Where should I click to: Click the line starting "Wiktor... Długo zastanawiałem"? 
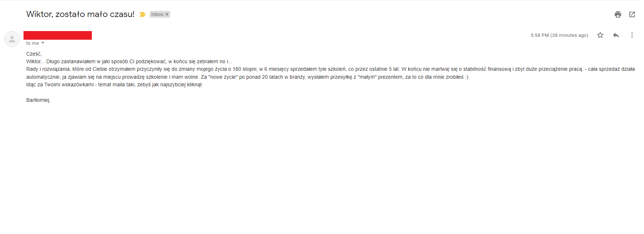(x=129, y=61)
